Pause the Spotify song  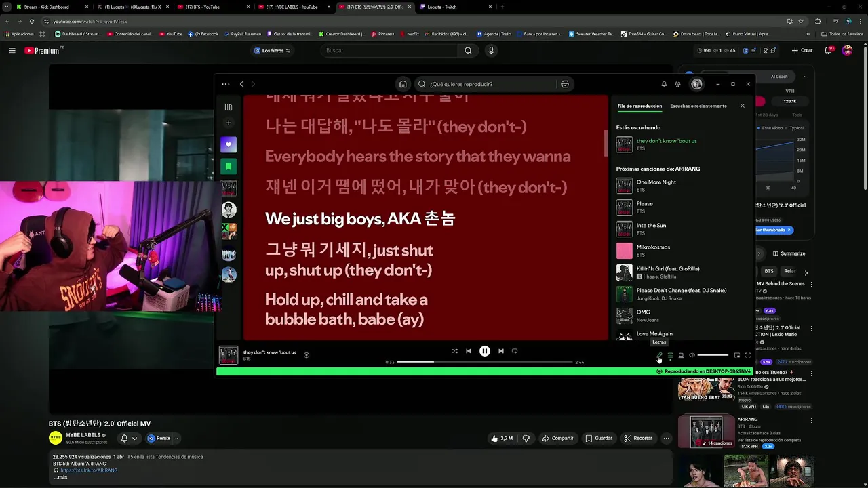coord(485,351)
